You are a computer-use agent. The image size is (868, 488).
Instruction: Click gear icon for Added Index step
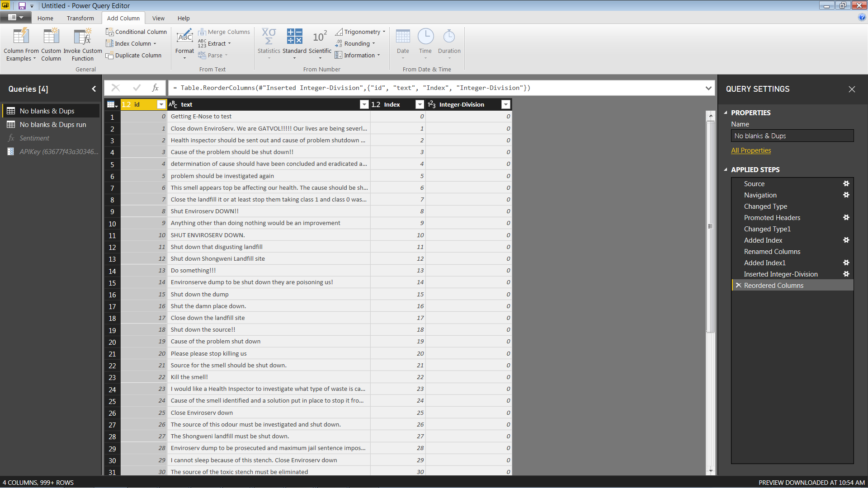[x=846, y=240]
